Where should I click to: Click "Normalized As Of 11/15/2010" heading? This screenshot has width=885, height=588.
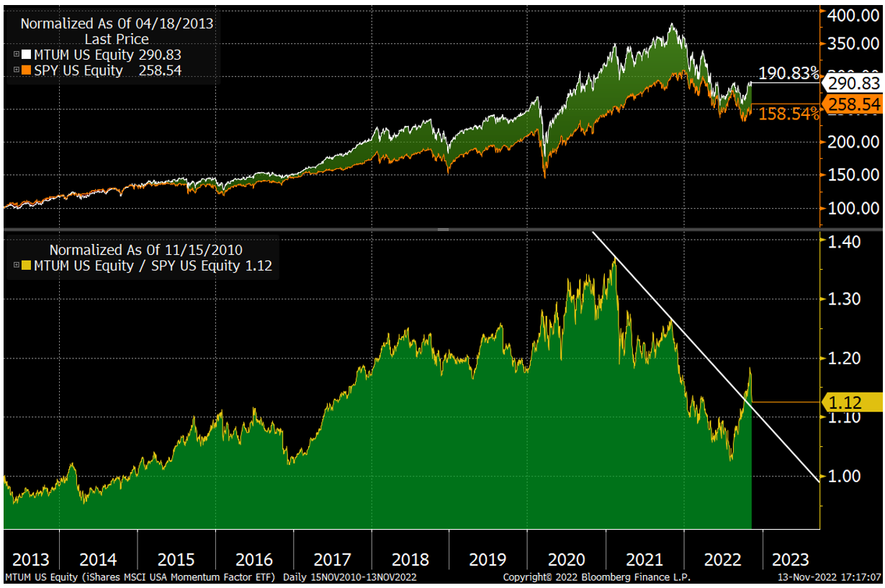[x=145, y=250]
